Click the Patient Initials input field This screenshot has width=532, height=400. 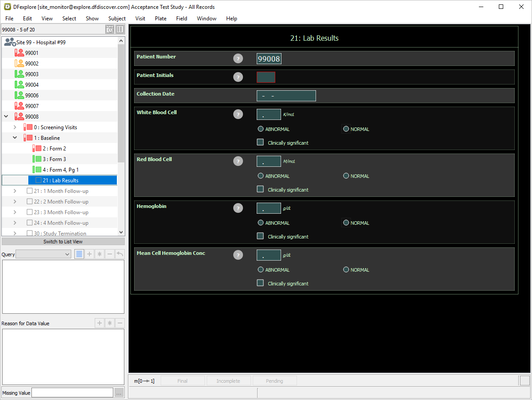tap(266, 77)
